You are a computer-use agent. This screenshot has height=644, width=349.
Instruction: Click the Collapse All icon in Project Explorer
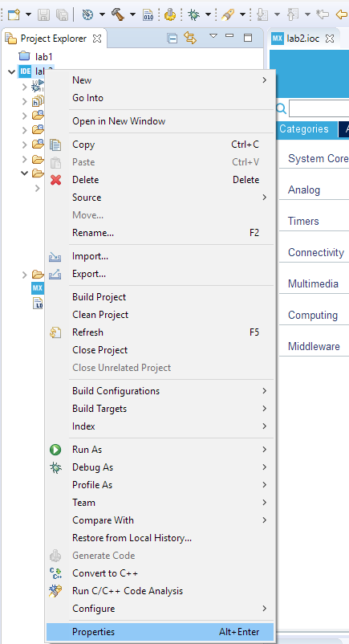[x=172, y=39]
